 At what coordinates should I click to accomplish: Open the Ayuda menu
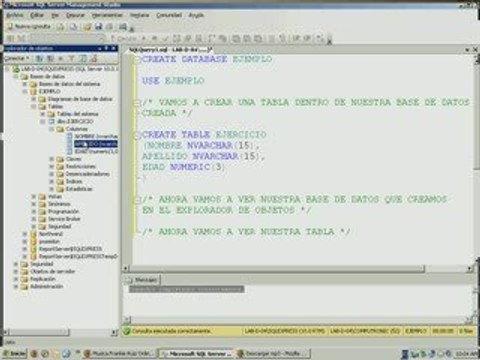coord(196,15)
